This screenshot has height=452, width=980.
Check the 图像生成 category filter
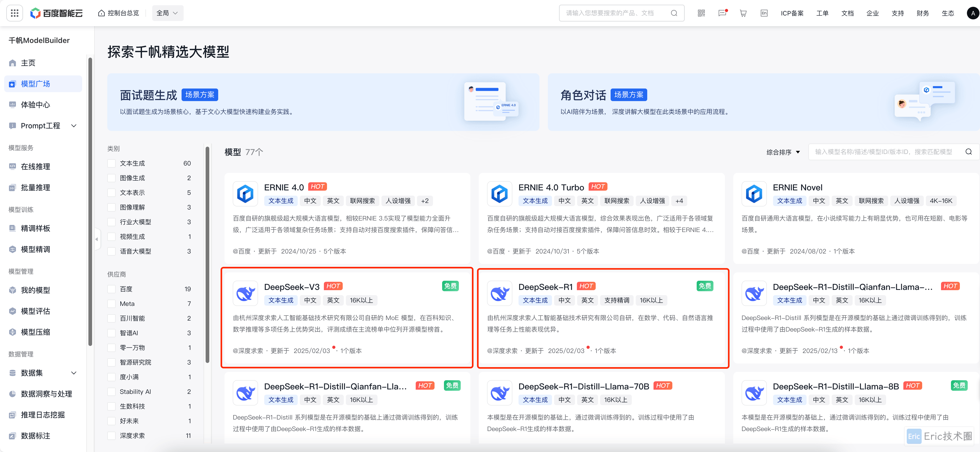[111, 178]
